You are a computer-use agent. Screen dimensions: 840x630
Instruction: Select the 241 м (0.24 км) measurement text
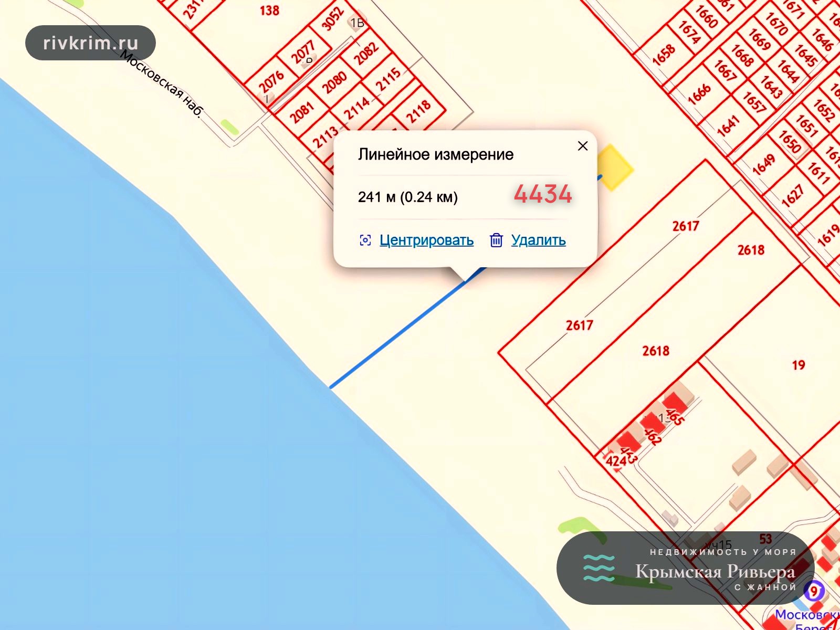408,197
